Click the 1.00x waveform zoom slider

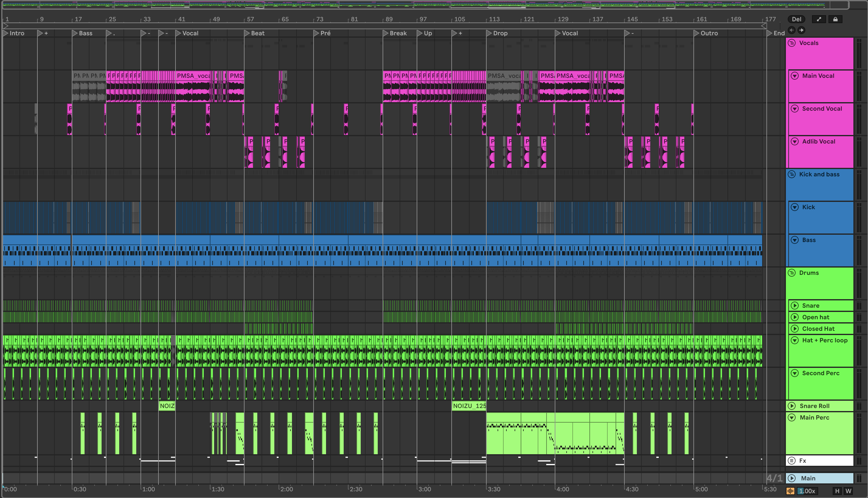point(807,491)
